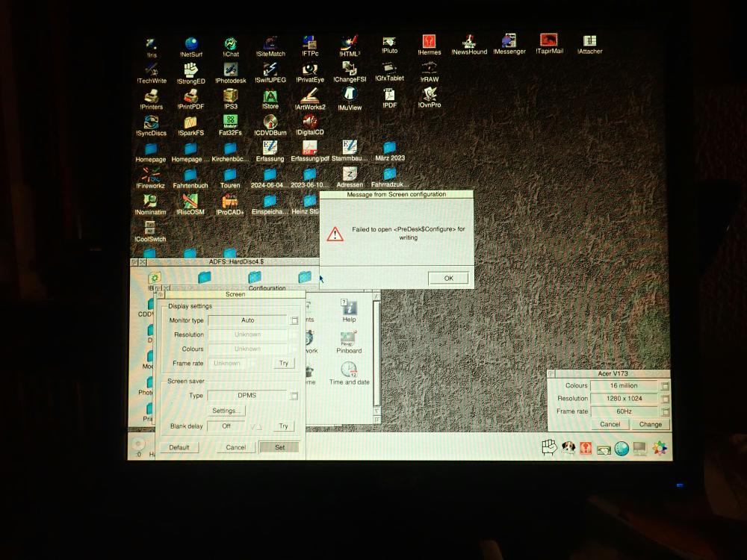The height and width of the screenshot is (560, 747).
Task: Click the colourful cog icon on icon bar
Action: 660,447
